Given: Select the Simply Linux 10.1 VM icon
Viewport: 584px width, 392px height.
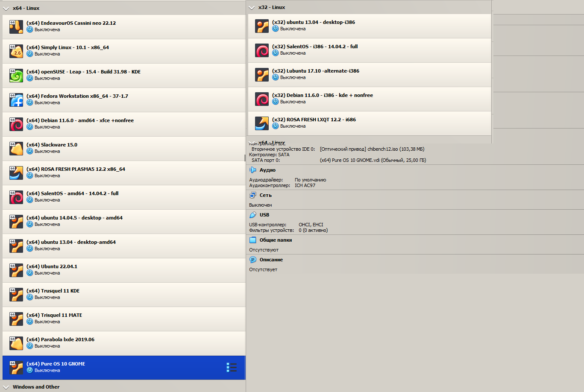Looking at the screenshot, I should click(16, 51).
